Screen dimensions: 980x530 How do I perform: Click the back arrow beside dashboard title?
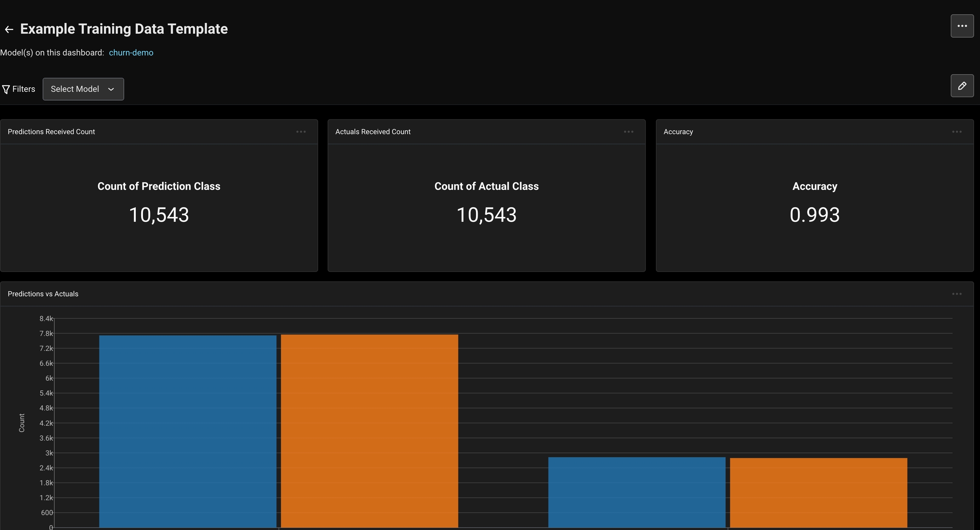tap(9, 29)
